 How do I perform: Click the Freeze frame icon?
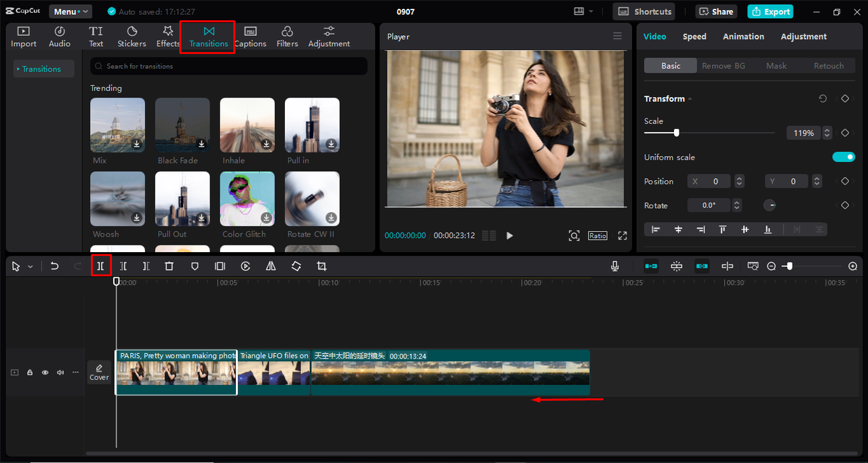[x=220, y=266]
